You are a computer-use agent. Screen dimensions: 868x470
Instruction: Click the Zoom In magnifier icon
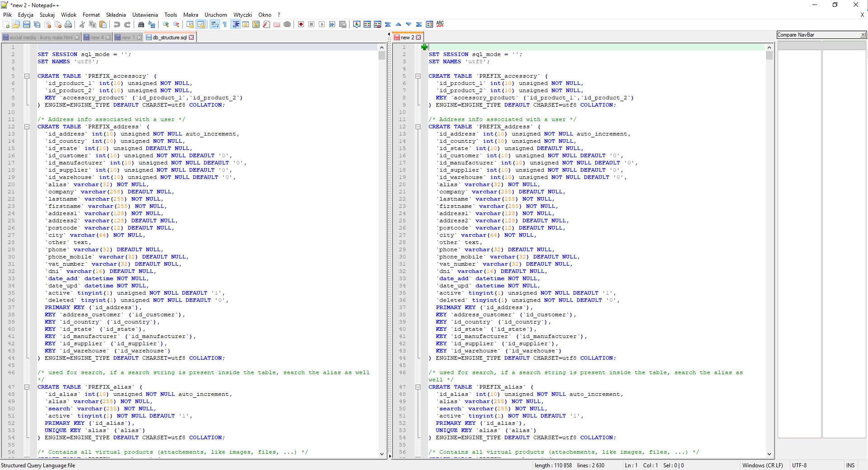pyautogui.click(x=166, y=24)
